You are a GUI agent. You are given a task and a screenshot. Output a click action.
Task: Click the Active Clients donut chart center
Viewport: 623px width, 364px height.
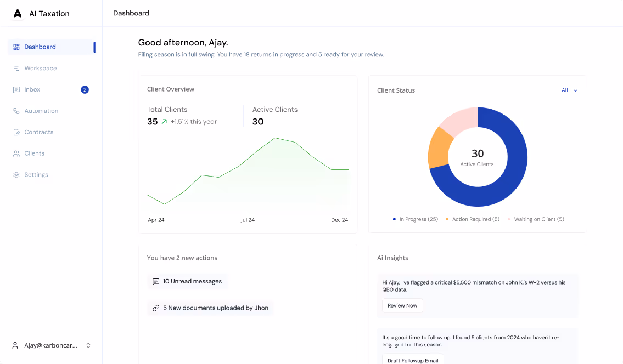[x=478, y=157]
